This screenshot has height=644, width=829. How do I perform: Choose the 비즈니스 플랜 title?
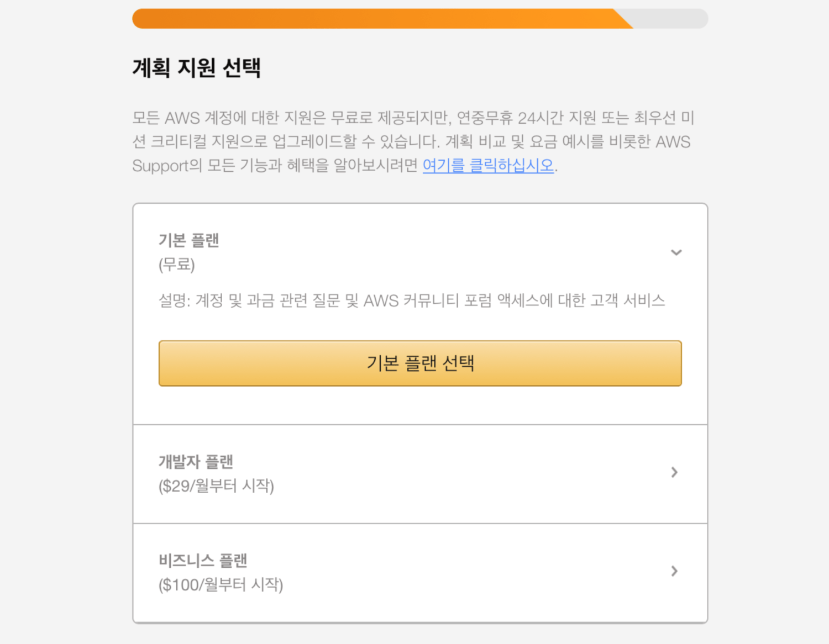203,561
